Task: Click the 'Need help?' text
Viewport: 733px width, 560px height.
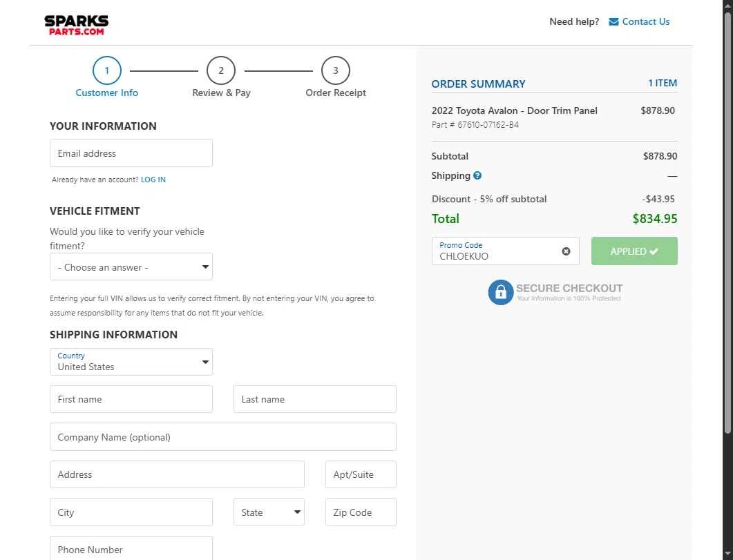Action: pyautogui.click(x=574, y=21)
